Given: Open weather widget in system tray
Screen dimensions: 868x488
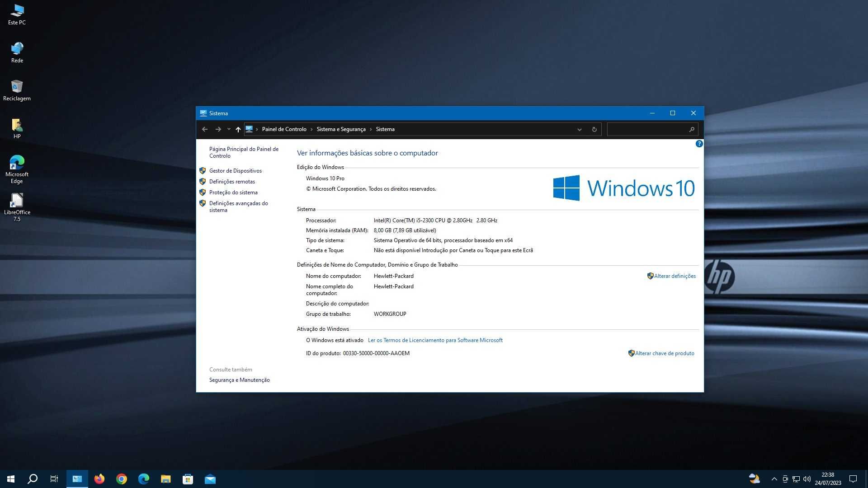Looking at the screenshot, I should pos(755,479).
